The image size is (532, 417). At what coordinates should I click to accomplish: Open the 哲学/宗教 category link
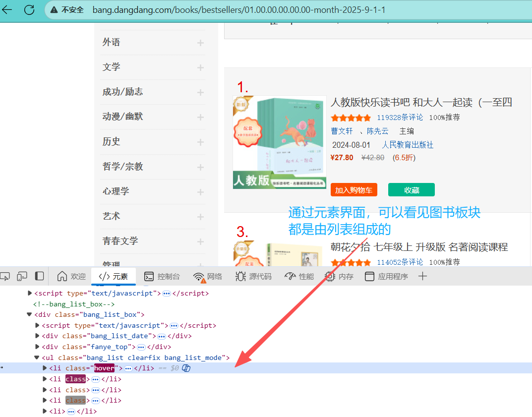point(122,167)
